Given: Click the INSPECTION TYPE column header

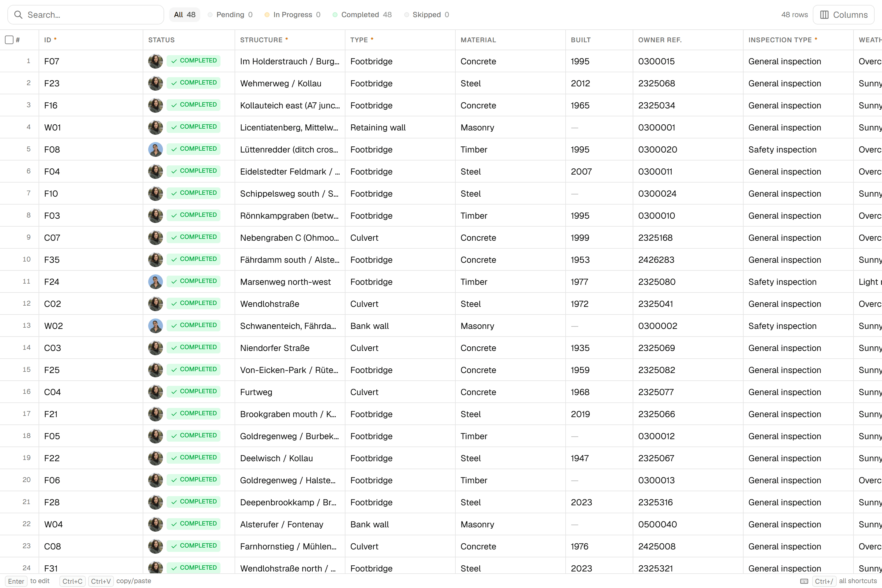Looking at the screenshot, I should click(x=798, y=40).
